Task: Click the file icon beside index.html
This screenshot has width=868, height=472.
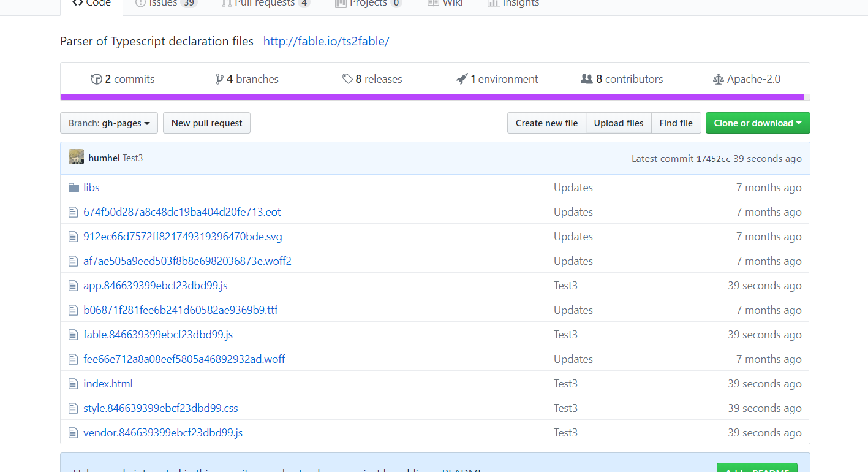Action: pyautogui.click(x=74, y=383)
